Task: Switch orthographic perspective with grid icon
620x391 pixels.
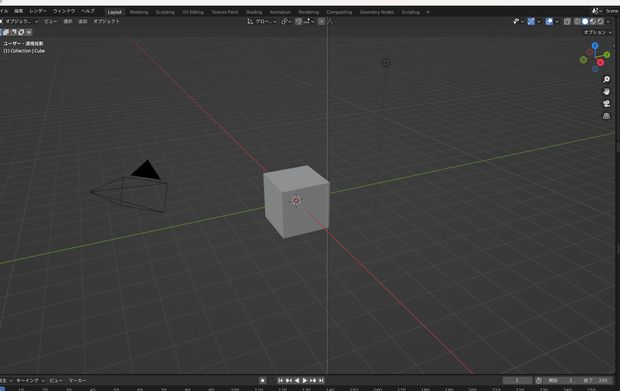Action: pyautogui.click(x=606, y=116)
